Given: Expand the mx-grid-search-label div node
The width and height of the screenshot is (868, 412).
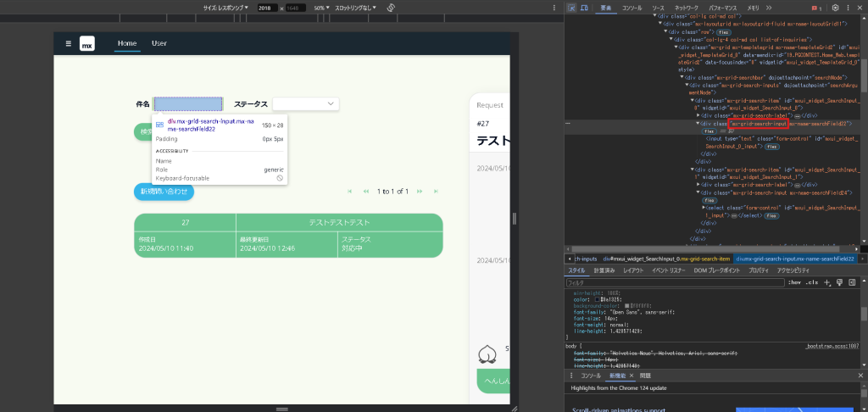Looking at the screenshot, I should click(x=698, y=114).
